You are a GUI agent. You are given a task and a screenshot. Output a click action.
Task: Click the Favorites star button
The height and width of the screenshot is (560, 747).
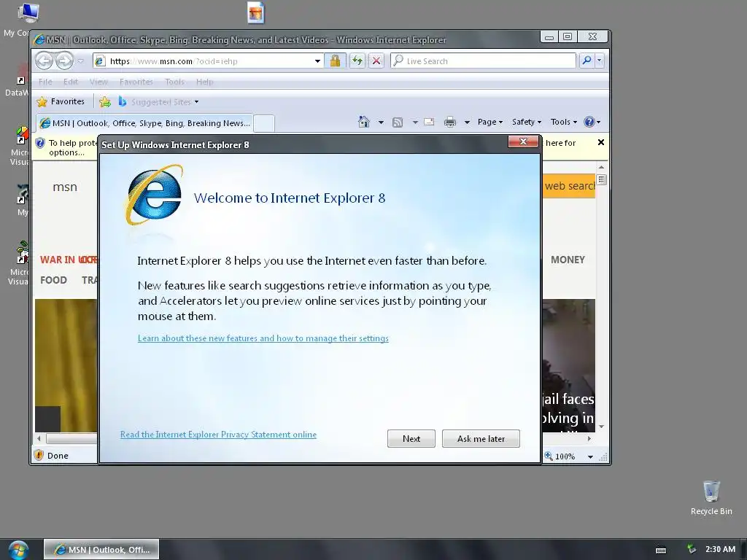[x=61, y=101]
